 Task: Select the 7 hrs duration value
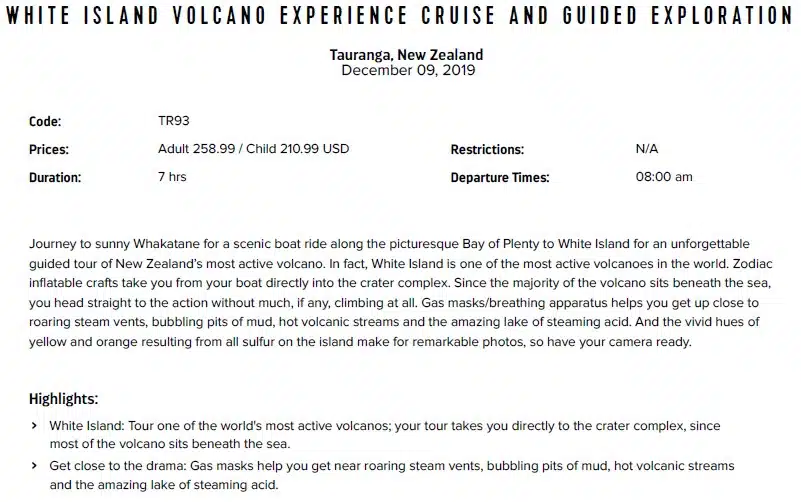click(172, 177)
